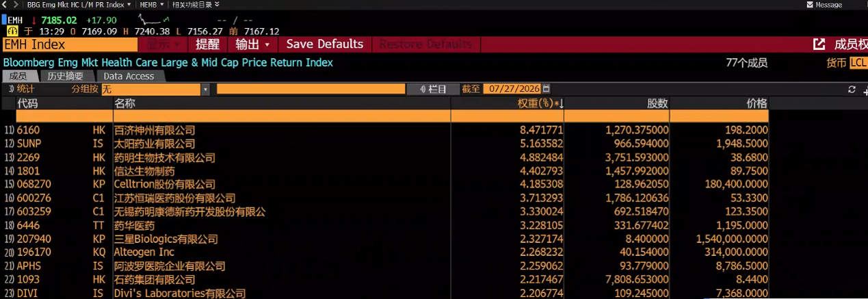Screen dimensions: 868x299
Task: Click weight value 8.471771
Action: point(542,130)
